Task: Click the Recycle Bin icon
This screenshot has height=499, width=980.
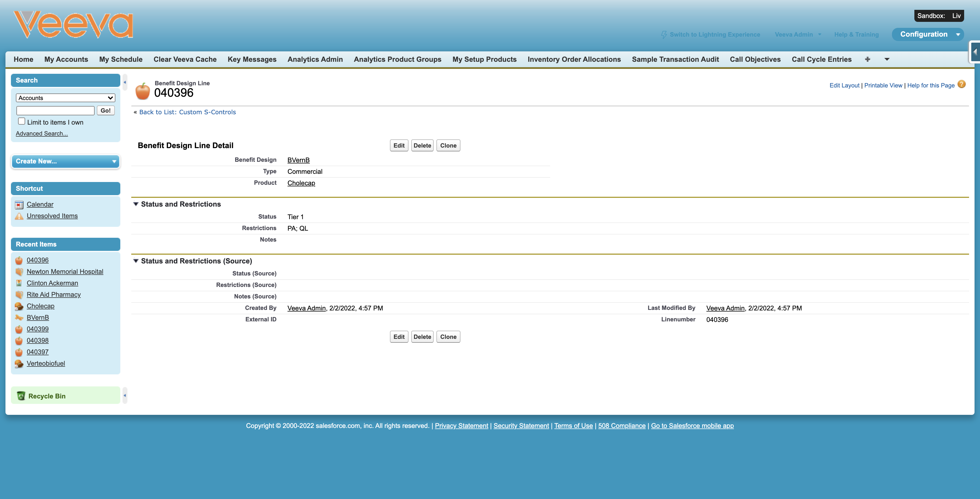Action: click(x=21, y=396)
